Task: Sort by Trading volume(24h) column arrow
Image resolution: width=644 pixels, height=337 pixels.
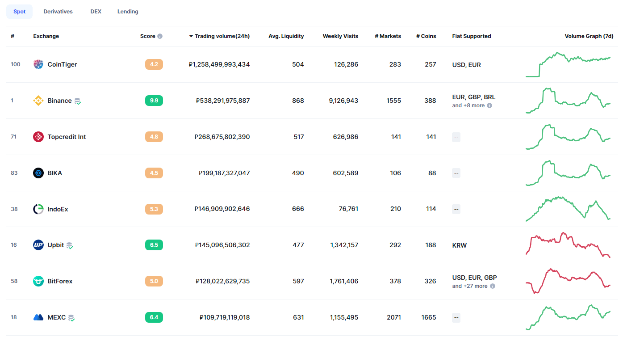Action: [191, 36]
